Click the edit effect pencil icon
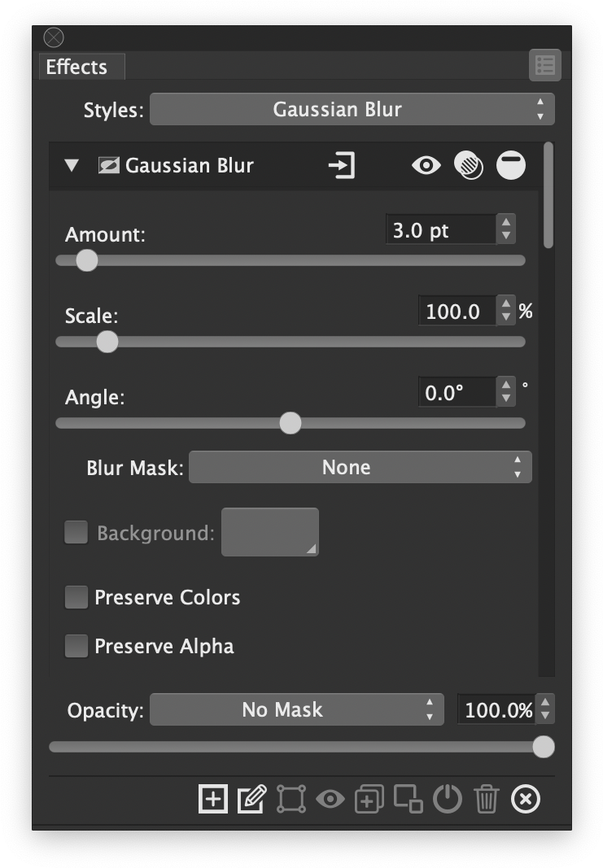This screenshot has height=868, width=603. click(251, 799)
